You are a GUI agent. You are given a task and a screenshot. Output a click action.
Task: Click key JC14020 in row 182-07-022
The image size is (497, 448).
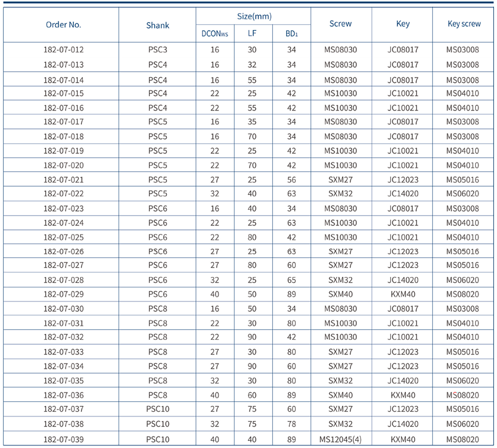[x=403, y=194]
